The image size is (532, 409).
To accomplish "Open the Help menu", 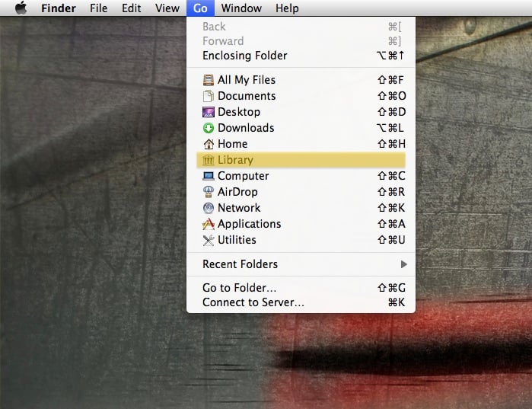I will click(287, 8).
